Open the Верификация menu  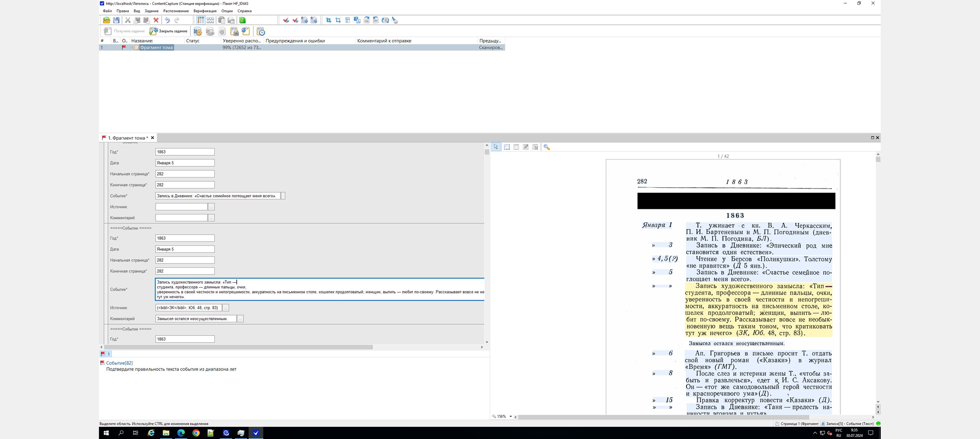205,11
